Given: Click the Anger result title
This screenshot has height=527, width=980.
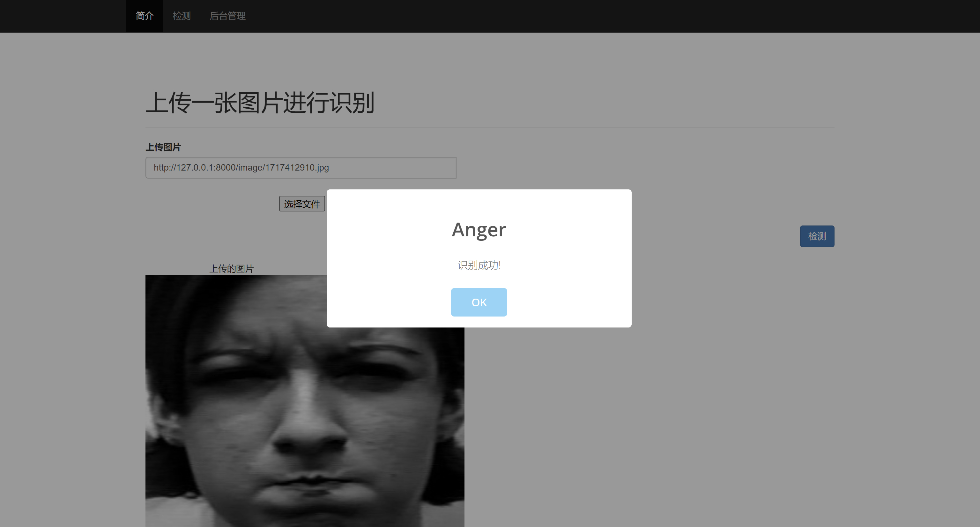Looking at the screenshot, I should [479, 230].
